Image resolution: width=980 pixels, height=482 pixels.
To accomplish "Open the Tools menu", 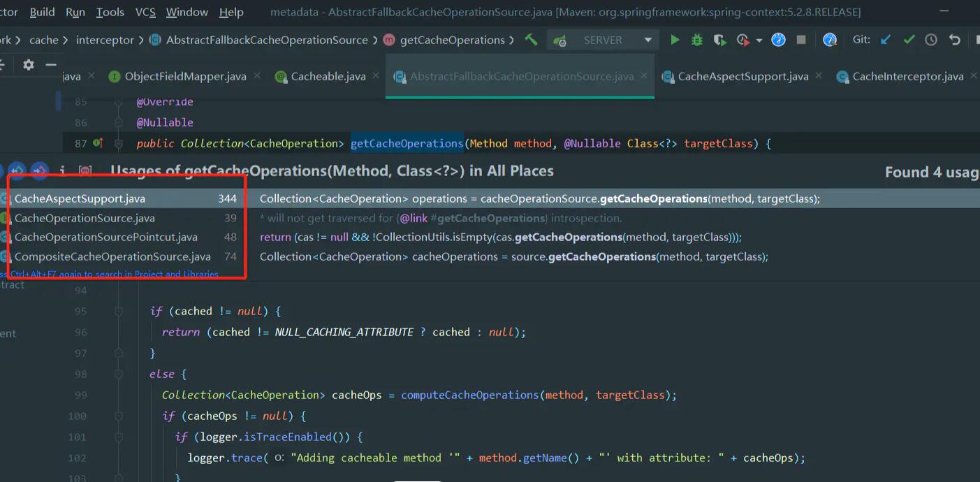I will coord(110,12).
